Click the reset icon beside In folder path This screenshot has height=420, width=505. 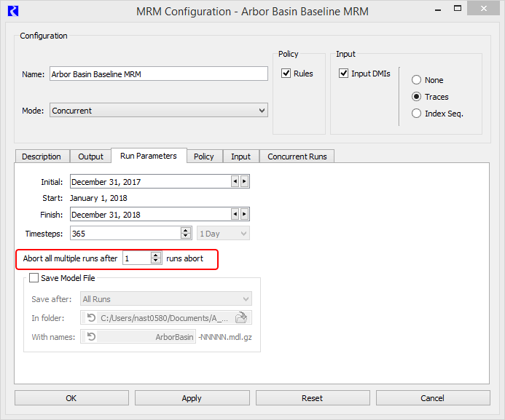(x=91, y=317)
